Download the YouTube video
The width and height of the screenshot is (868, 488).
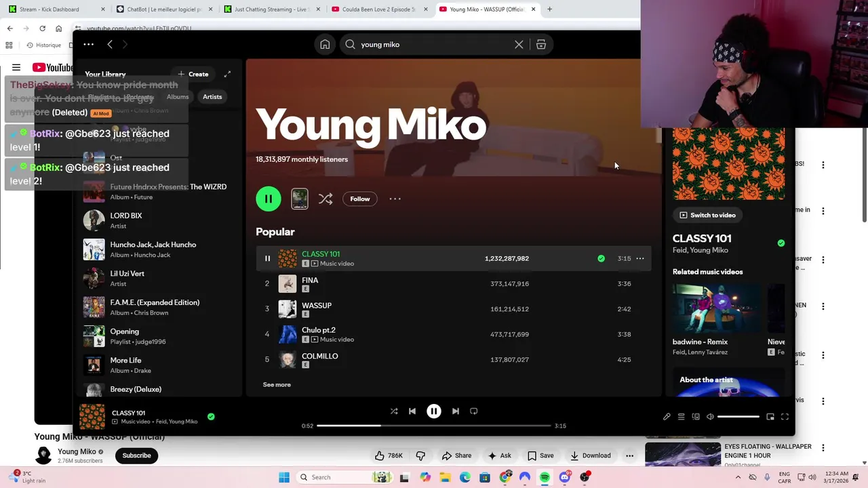click(590, 455)
